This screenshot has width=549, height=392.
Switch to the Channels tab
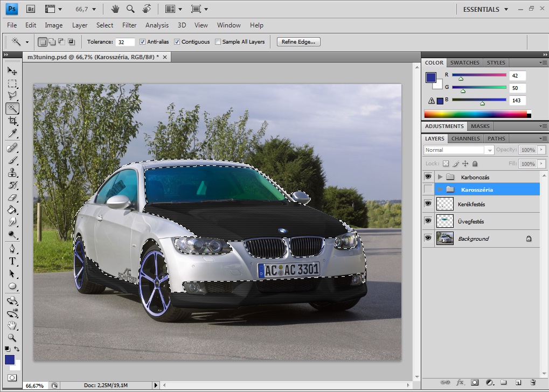tap(465, 138)
